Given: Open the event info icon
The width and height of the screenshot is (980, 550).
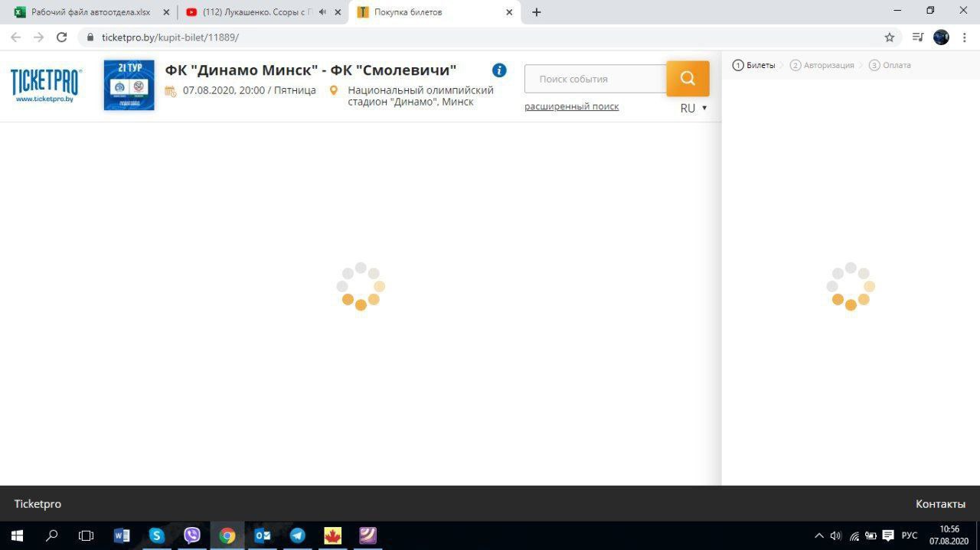Looking at the screenshot, I should 499,70.
